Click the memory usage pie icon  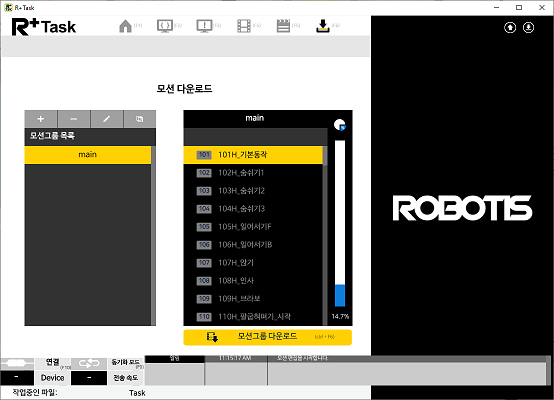340,125
